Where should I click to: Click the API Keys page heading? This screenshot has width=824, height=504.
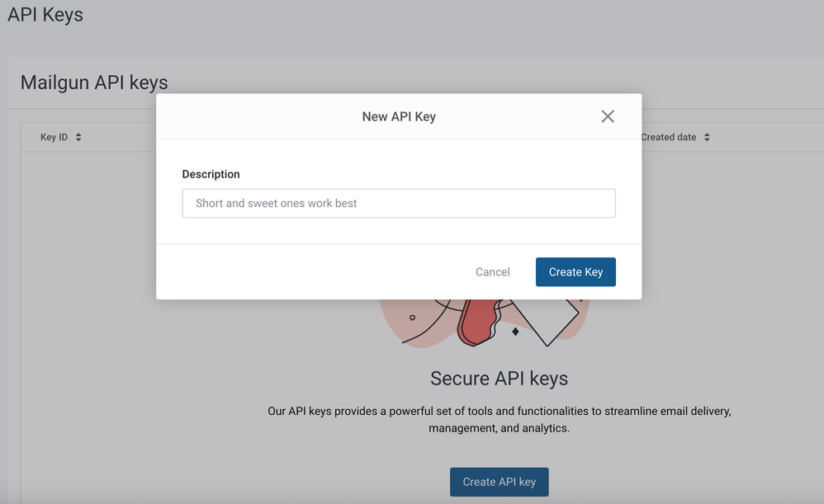click(45, 15)
